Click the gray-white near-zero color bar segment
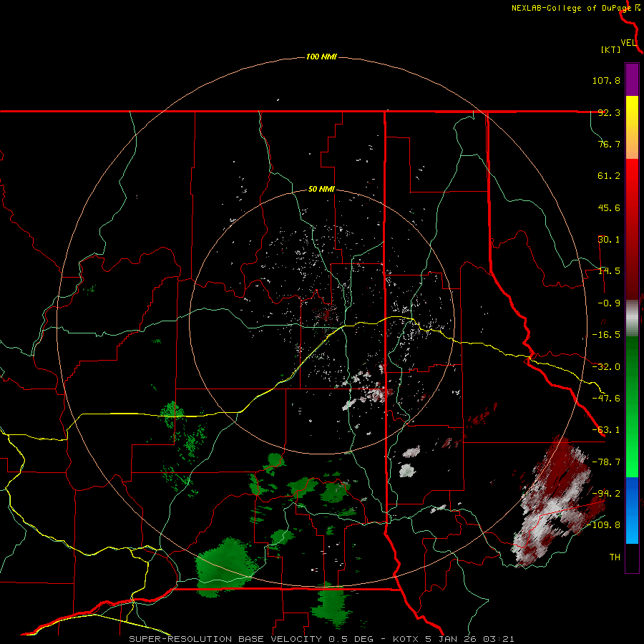 coord(632,318)
